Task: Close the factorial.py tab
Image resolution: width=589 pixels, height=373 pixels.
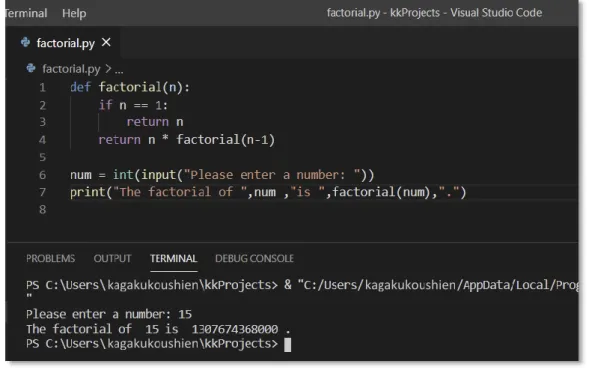Action: pos(106,42)
